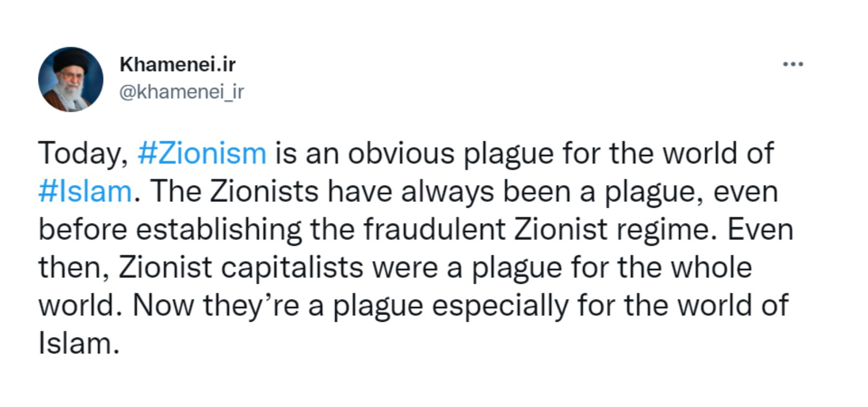This screenshot has width=868, height=407.
Task: Click the word "they're" in the tweet
Action: (x=251, y=306)
